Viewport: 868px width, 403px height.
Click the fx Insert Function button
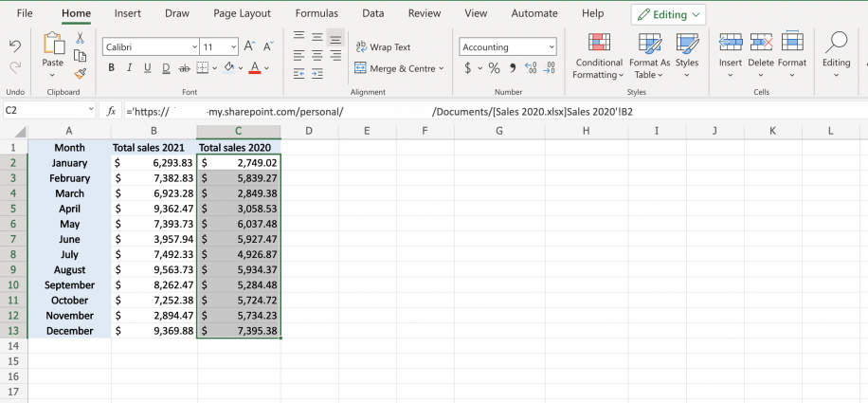pyautogui.click(x=111, y=111)
